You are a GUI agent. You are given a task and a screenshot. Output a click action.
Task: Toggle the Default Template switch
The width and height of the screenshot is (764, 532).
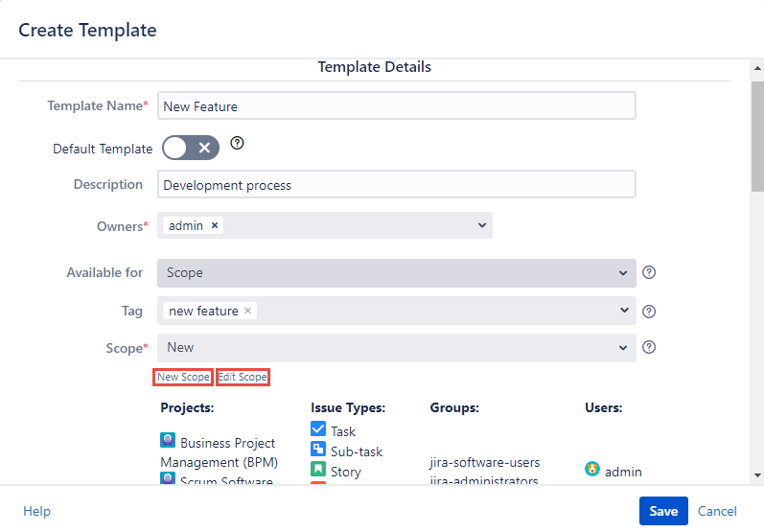point(191,148)
